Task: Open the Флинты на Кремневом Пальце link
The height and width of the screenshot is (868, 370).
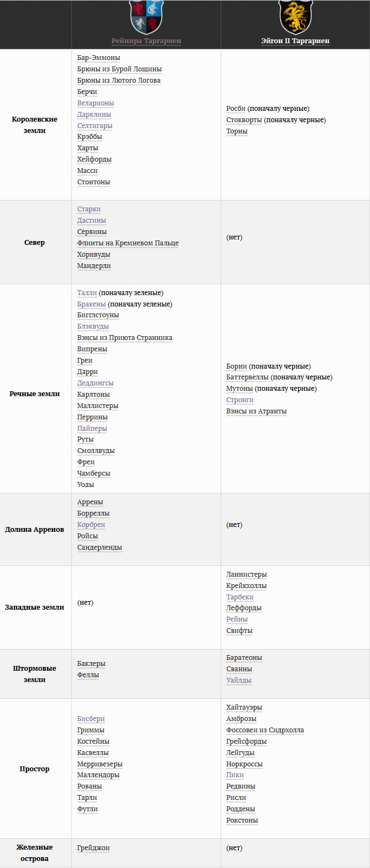Action: [x=128, y=243]
